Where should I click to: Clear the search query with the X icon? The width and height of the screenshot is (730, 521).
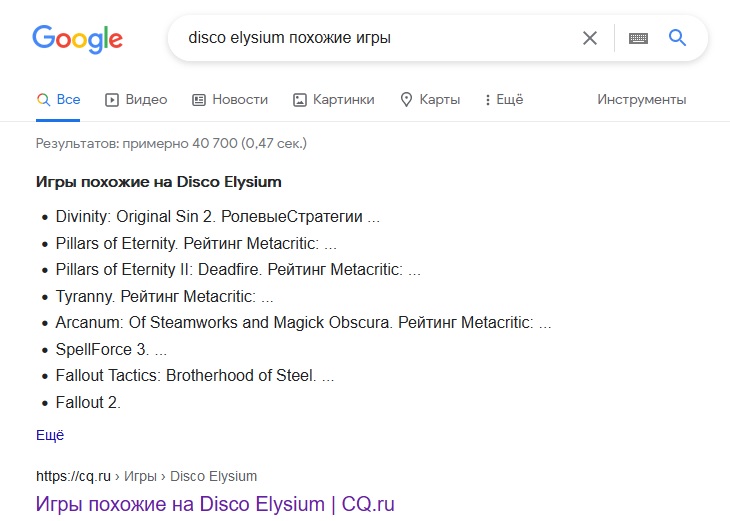590,38
